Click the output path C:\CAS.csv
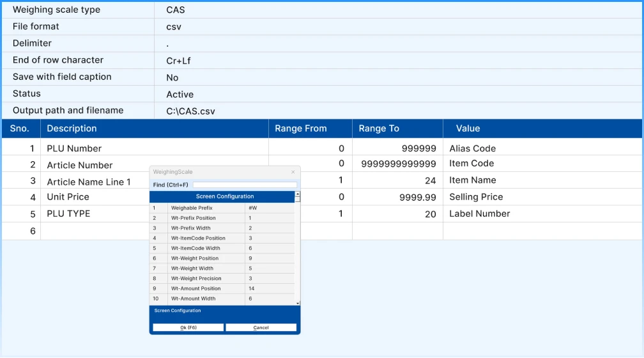 190,111
